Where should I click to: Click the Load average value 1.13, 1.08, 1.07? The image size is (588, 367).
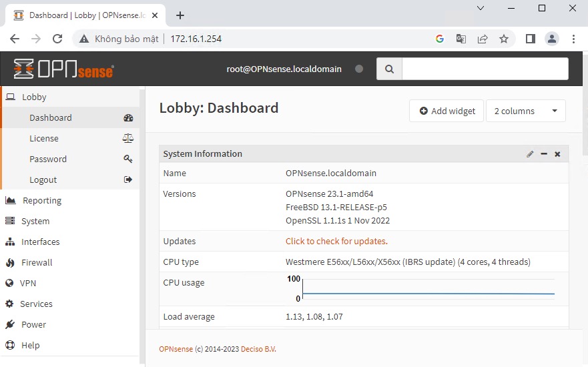click(314, 317)
